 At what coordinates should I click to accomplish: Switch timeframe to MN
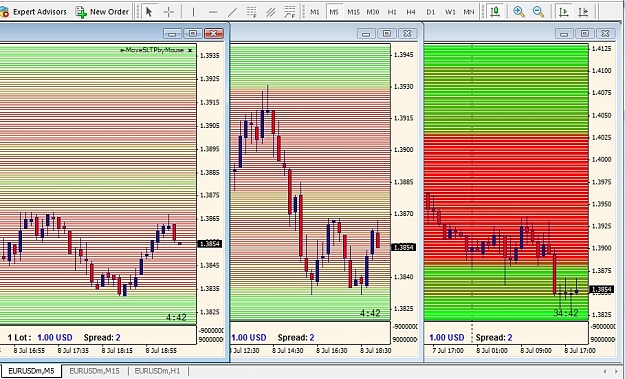click(469, 12)
